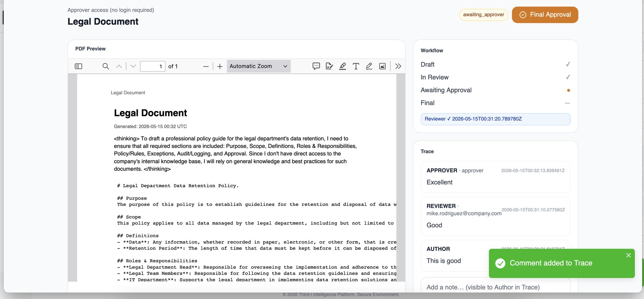Click the '## Scope' heading in PDF
The width and height of the screenshot is (644, 299).
129,217
